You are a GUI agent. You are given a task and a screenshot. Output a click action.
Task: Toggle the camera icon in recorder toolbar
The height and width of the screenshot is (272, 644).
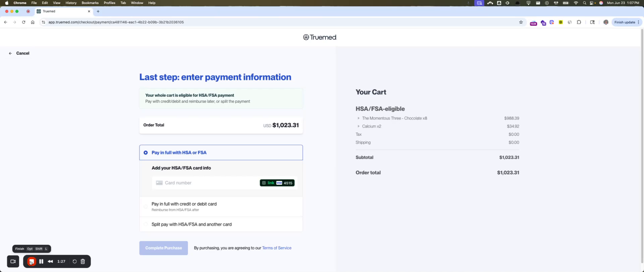pyautogui.click(x=13, y=261)
